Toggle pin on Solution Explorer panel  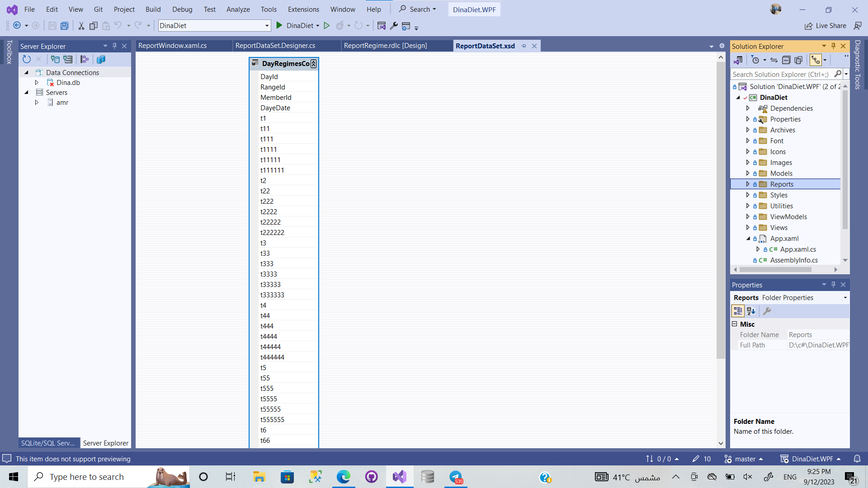point(833,46)
